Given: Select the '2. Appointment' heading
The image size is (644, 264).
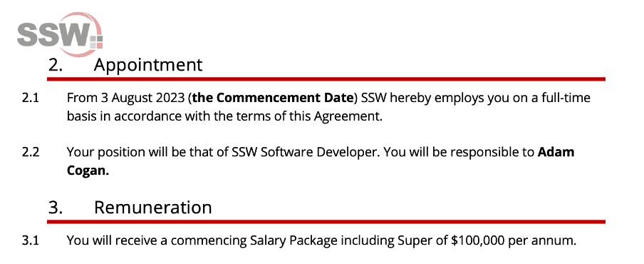Looking at the screenshot, I should pyautogui.click(x=125, y=65).
